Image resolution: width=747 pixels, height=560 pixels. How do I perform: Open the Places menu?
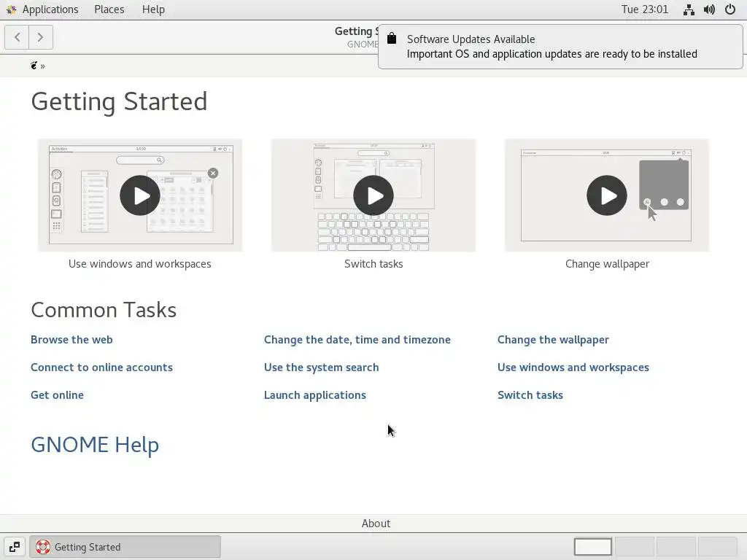pyautogui.click(x=109, y=9)
